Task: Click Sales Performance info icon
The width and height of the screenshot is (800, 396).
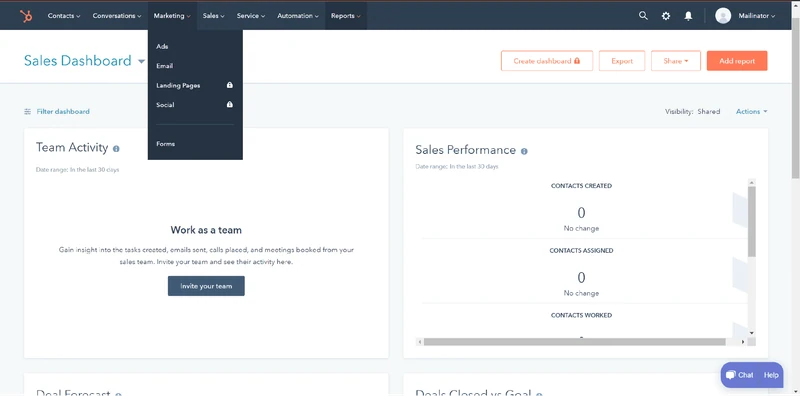Action: (524, 151)
